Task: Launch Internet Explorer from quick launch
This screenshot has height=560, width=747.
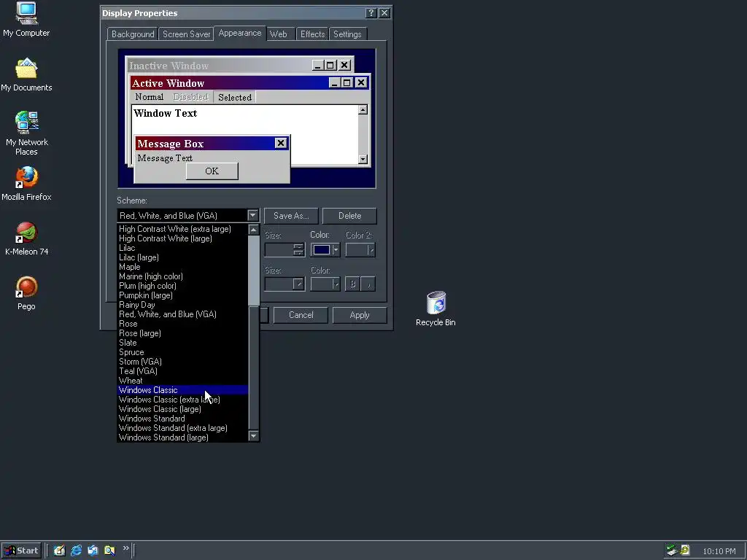Action: [x=76, y=551]
